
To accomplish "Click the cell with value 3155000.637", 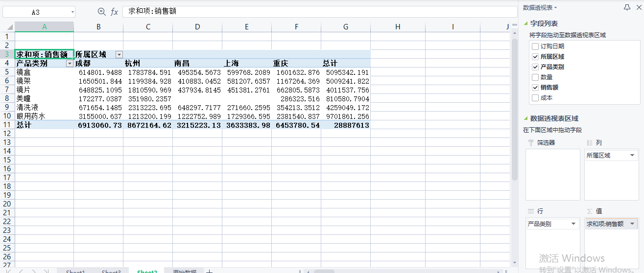I will coord(98,116).
